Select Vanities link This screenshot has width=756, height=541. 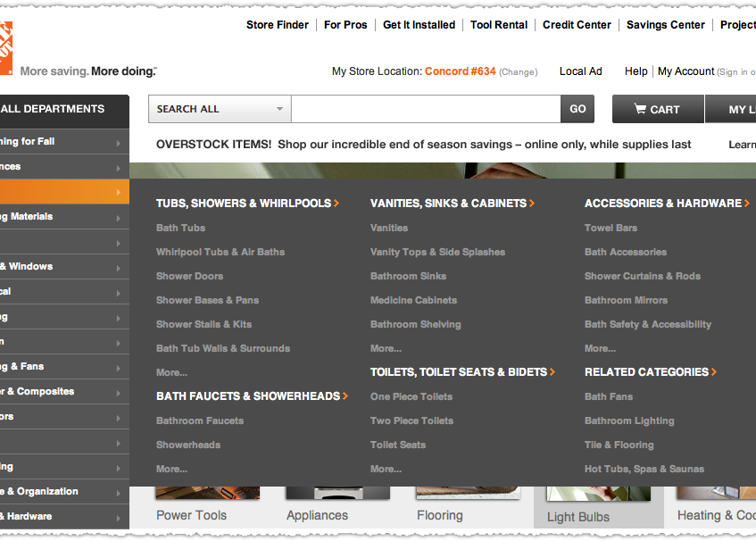point(389,228)
